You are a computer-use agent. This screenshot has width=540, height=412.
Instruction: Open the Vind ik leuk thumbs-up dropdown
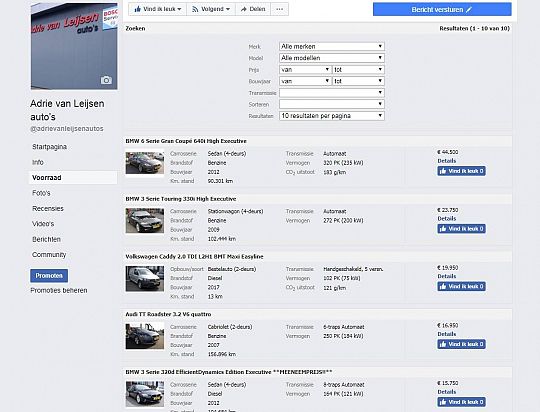click(157, 9)
